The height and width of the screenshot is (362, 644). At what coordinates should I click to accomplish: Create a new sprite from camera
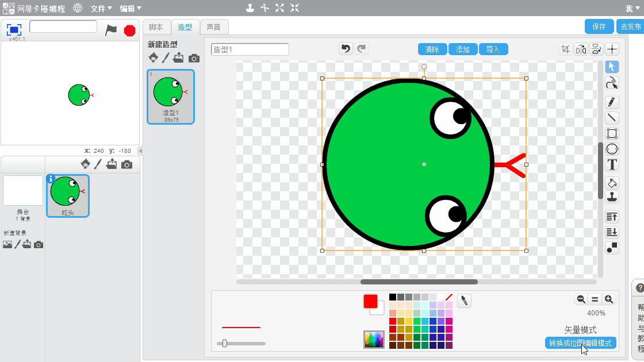127,164
